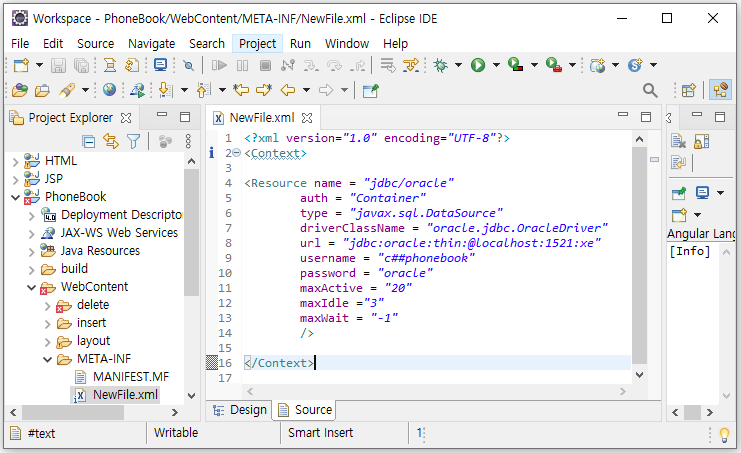Select the Java EE perspective button

click(x=720, y=90)
